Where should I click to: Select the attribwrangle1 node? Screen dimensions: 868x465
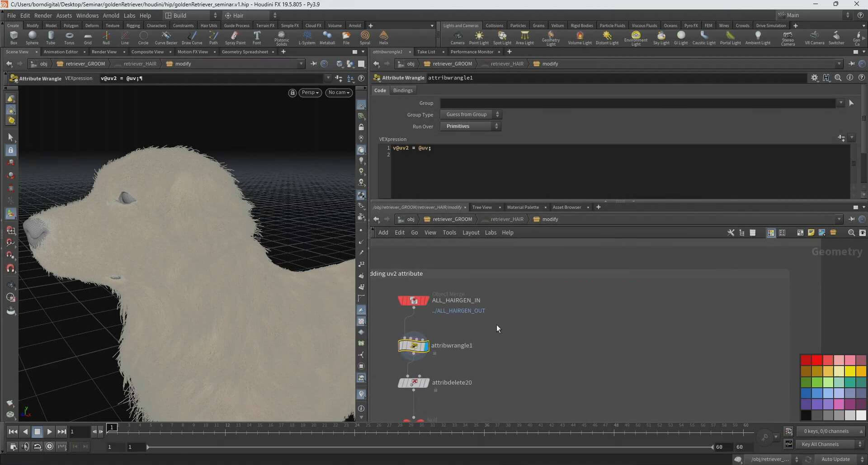[413, 346]
